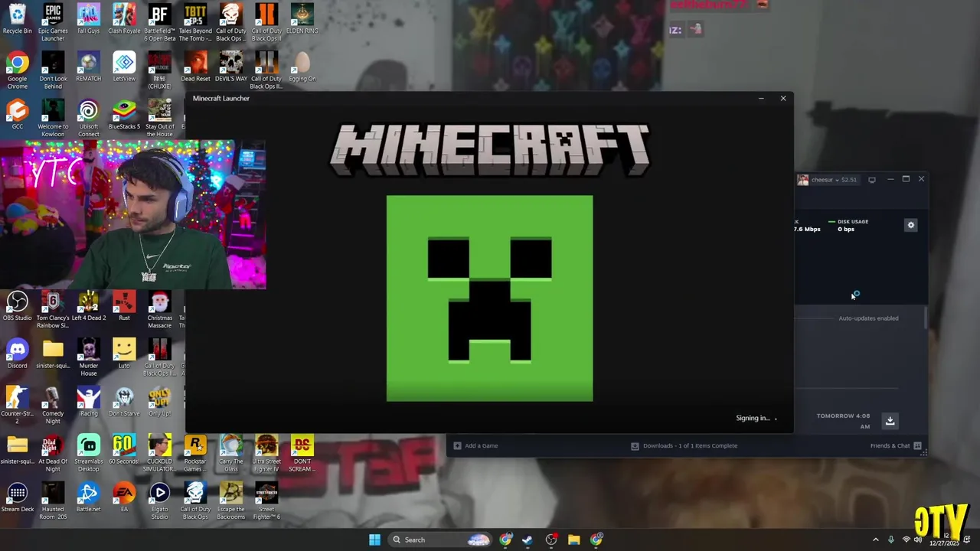
Task: Close the Minecraft Launcher window
Action: pyautogui.click(x=782, y=98)
